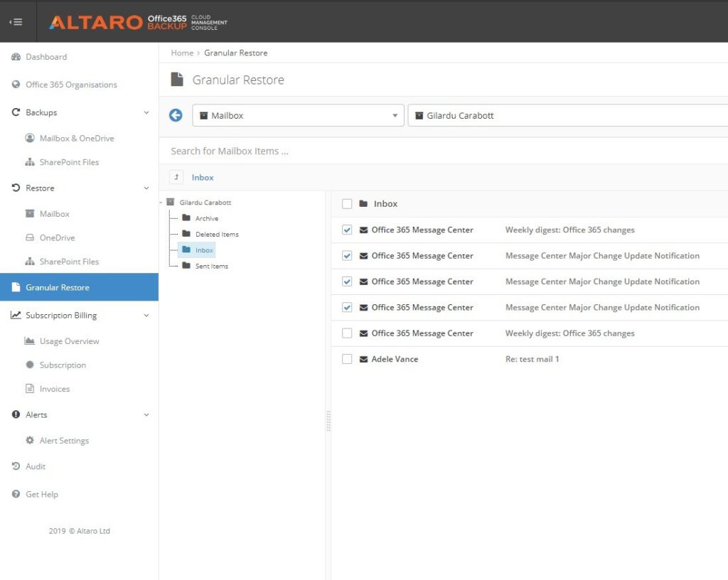Viewport: 728px width, 580px height.
Task: Open the Mailbox type dropdown
Action: tap(298, 116)
